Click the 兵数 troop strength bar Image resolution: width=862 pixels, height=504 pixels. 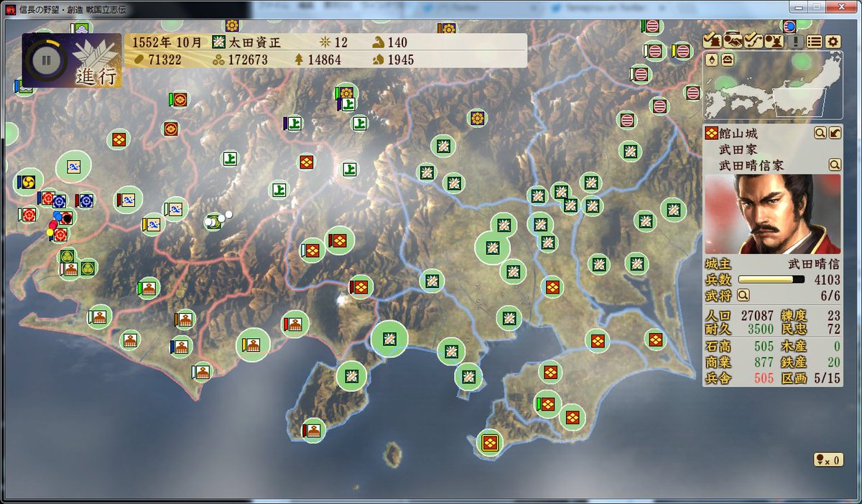771,279
